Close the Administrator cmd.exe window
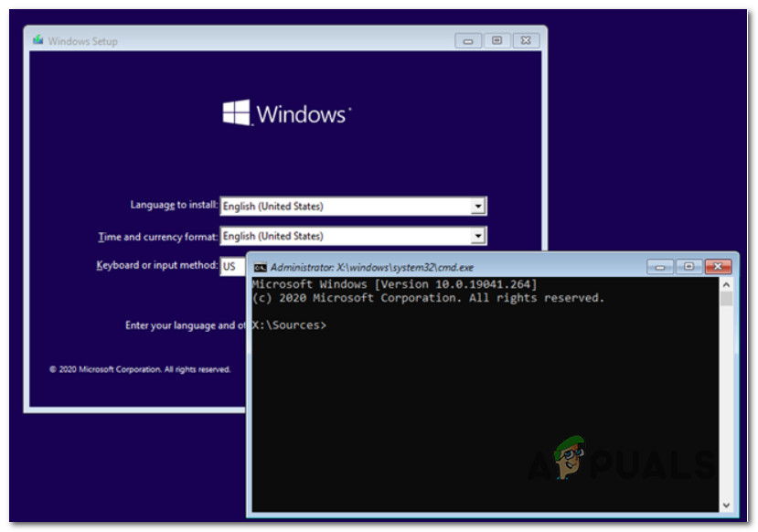Image resolution: width=758 pixels, height=532 pixels. [x=718, y=267]
